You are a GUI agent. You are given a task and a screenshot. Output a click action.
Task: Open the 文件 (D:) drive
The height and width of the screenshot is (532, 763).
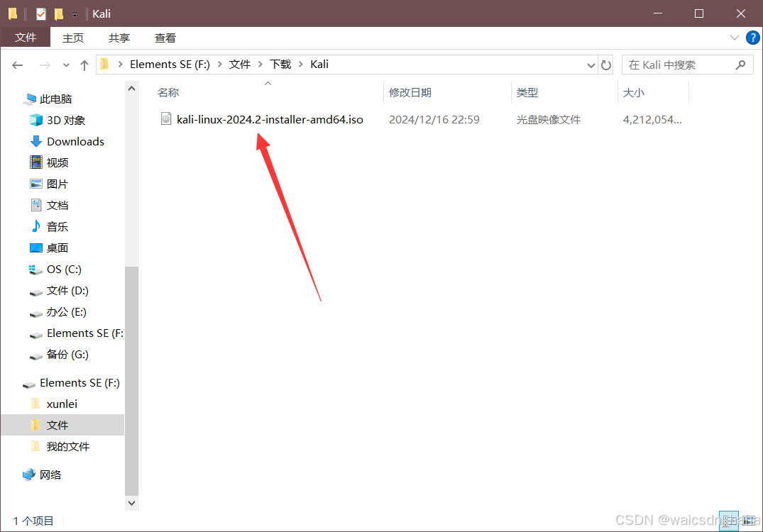point(67,291)
